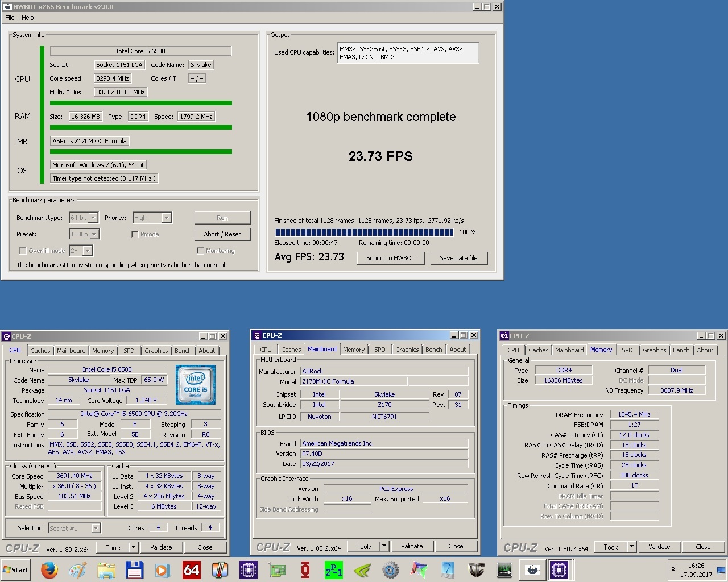Select SPD tab in Mainboard CPU-Z window
The image size is (728, 582).
pyautogui.click(x=380, y=350)
